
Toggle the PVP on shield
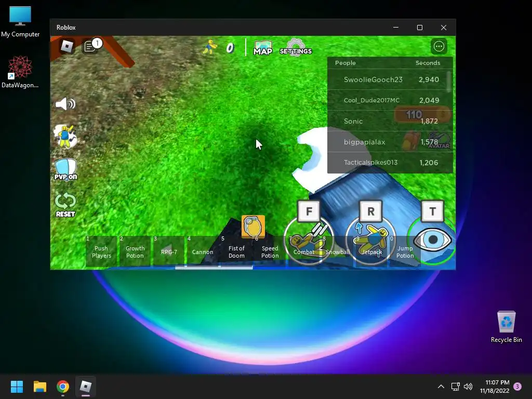65,169
